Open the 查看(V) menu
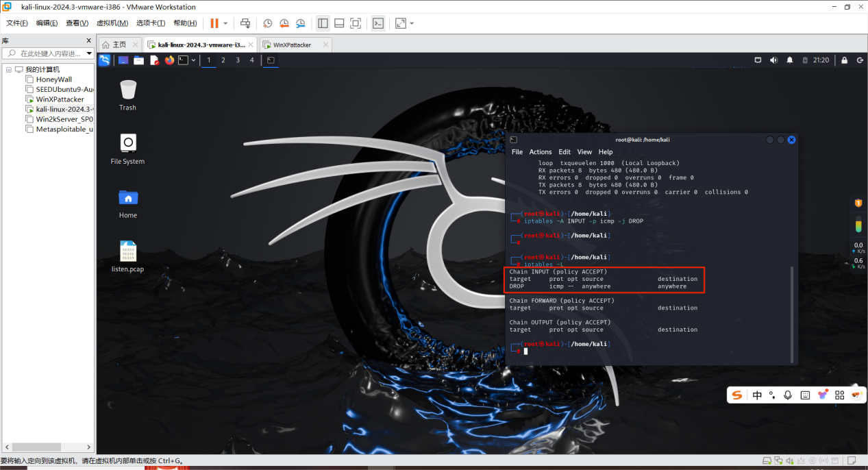The image size is (868, 470). click(77, 23)
